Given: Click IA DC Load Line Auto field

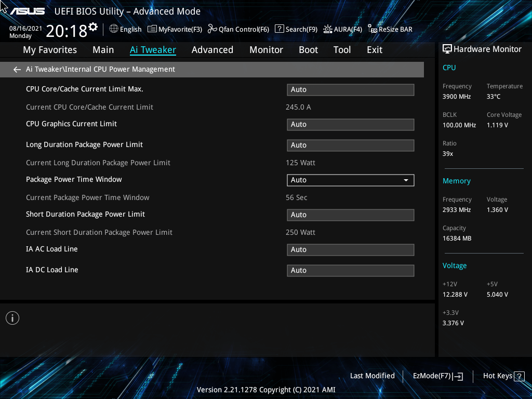Looking at the screenshot, I should [351, 270].
